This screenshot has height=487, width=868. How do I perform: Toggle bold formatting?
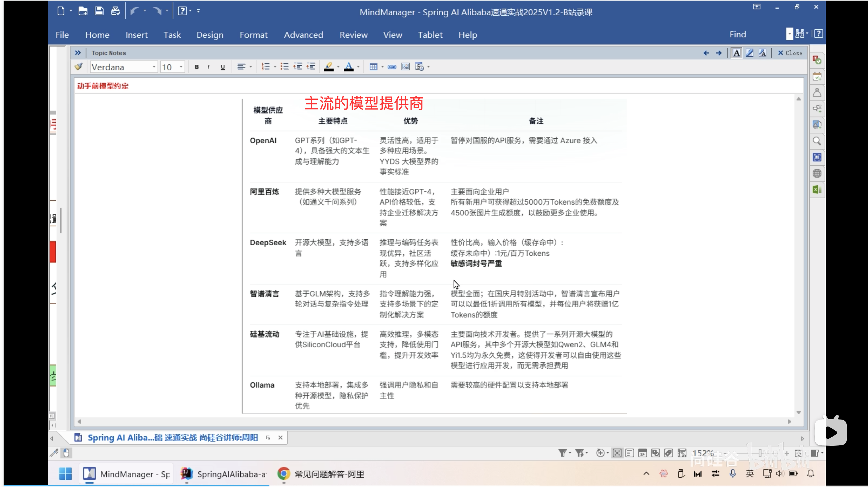(x=196, y=67)
